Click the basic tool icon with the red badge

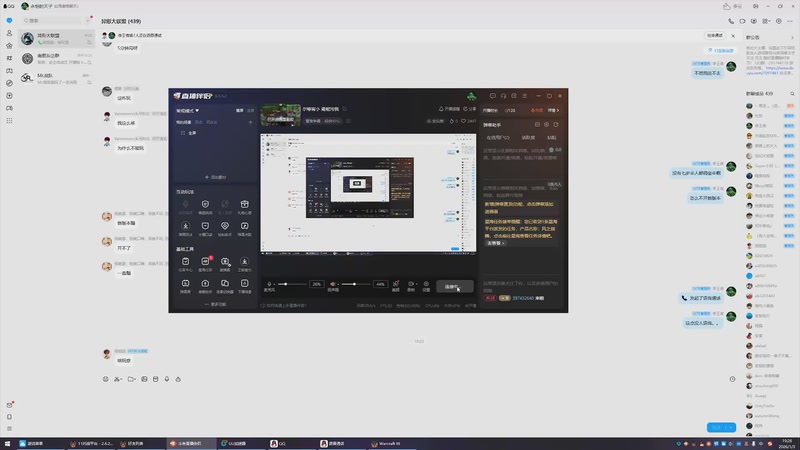205,261
